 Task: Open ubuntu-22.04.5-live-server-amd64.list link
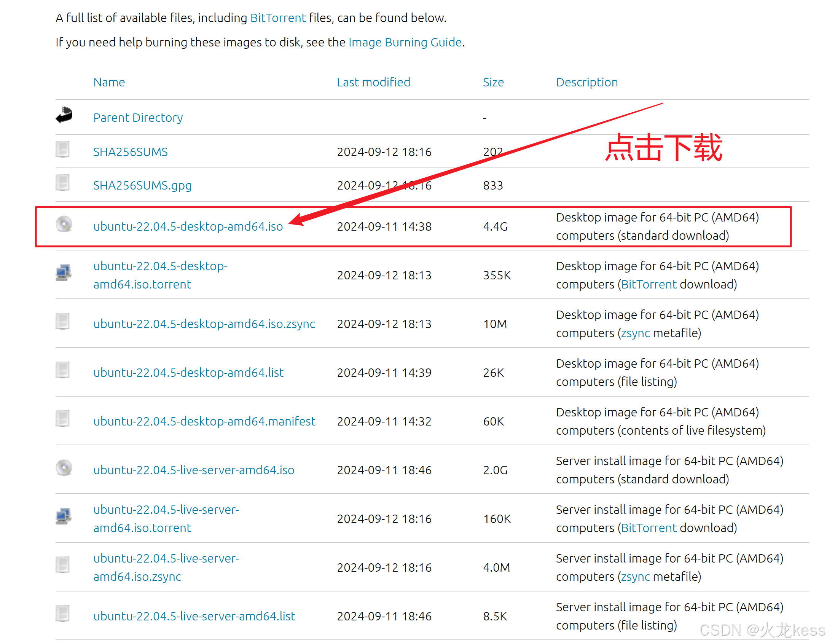(x=194, y=616)
